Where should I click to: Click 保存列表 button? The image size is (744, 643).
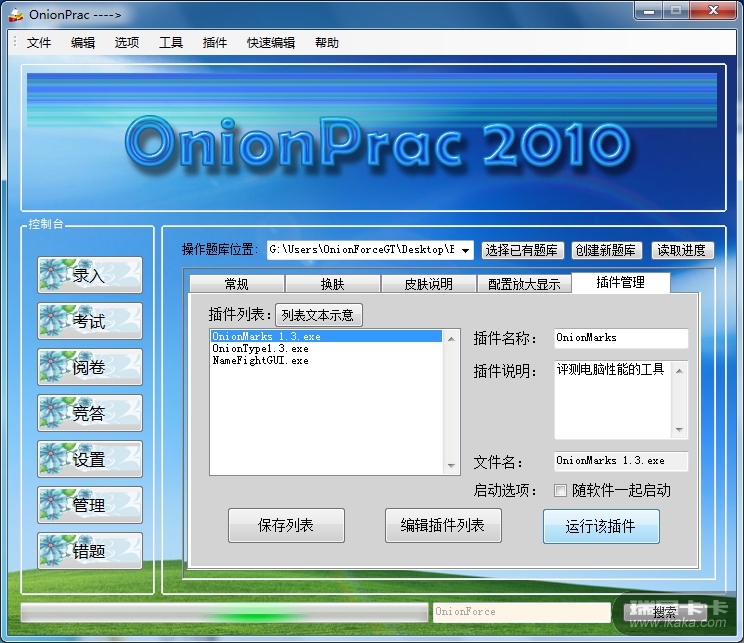286,525
